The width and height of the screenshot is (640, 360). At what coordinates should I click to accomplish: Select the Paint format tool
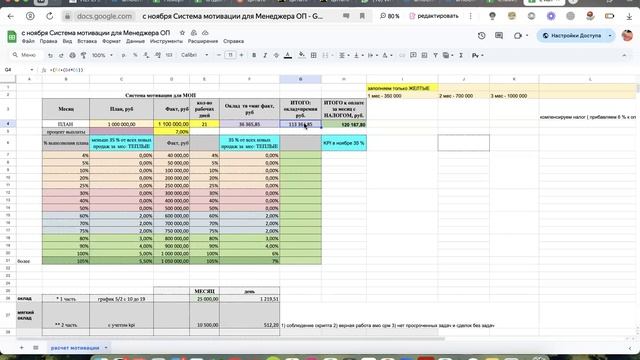(83, 55)
